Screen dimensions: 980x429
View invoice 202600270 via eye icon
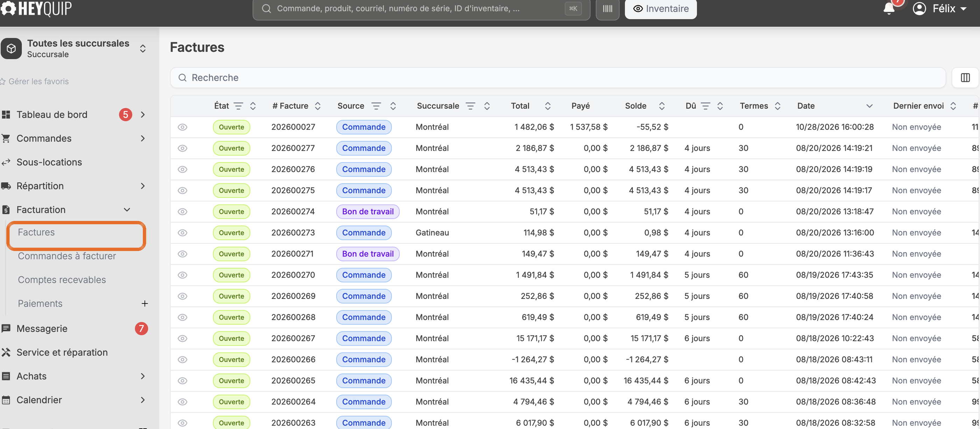click(182, 275)
